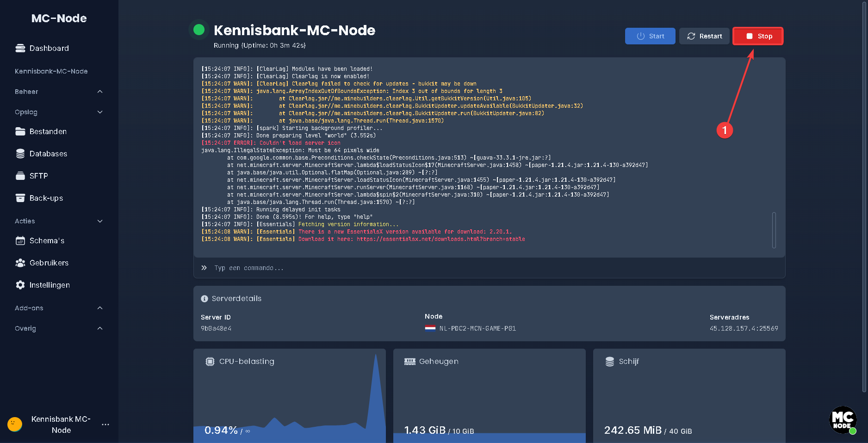Click node name NL-PDC2-MCN-GAME-P01

click(x=477, y=328)
